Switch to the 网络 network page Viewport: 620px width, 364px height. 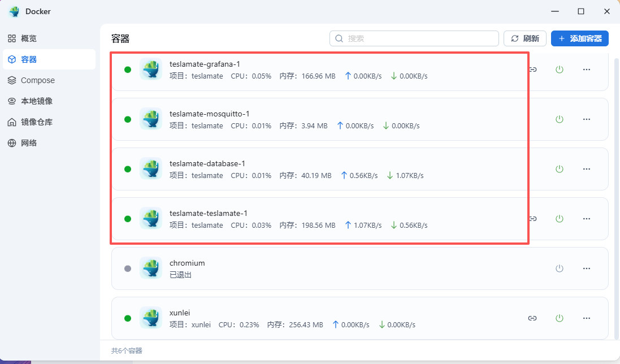point(49,143)
